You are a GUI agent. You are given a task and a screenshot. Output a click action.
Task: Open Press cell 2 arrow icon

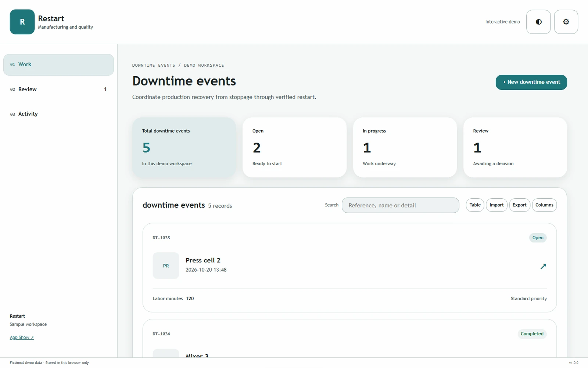click(x=543, y=266)
